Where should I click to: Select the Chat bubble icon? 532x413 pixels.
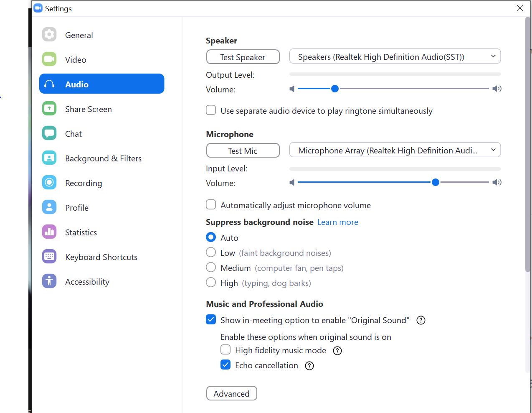tap(49, 133)
